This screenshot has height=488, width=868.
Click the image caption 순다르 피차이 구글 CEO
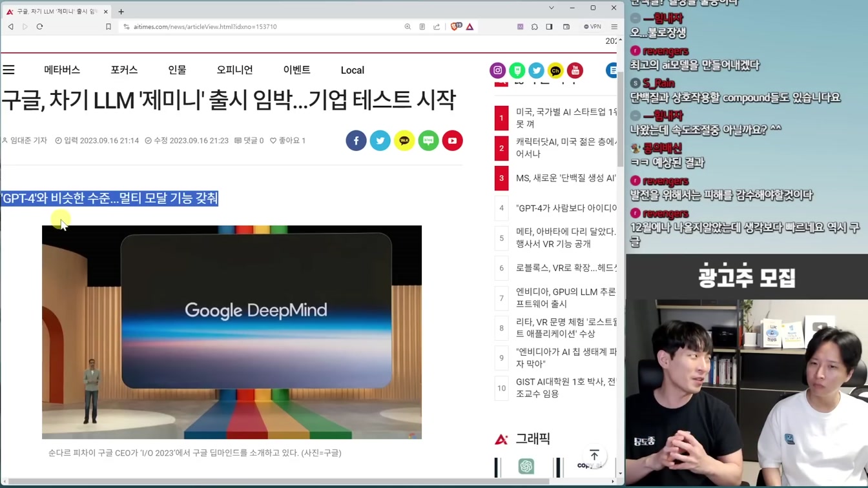(195, 453)
